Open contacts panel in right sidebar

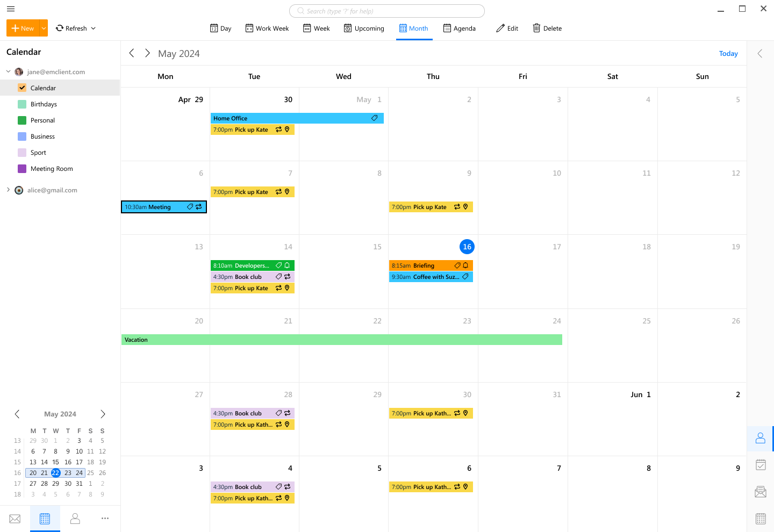tap(760, 438)
